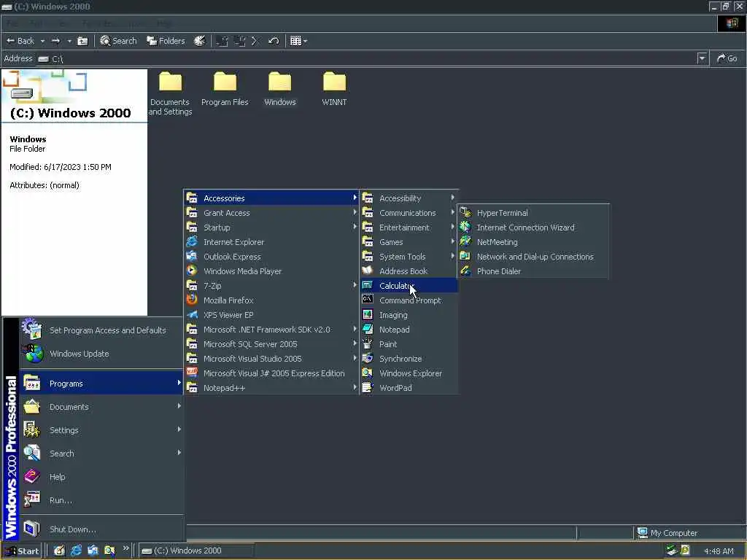This screenshot has height=560, width=747.
Task: Expand the Address bar dropdown arrow
Action: [702, 58]
